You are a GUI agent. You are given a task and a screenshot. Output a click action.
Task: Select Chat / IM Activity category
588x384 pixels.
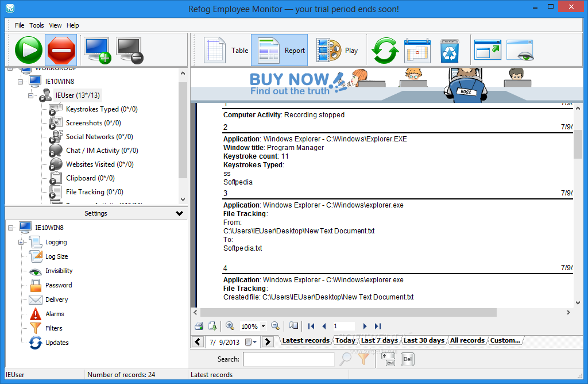pyautogui.click(x=102, y=151)
